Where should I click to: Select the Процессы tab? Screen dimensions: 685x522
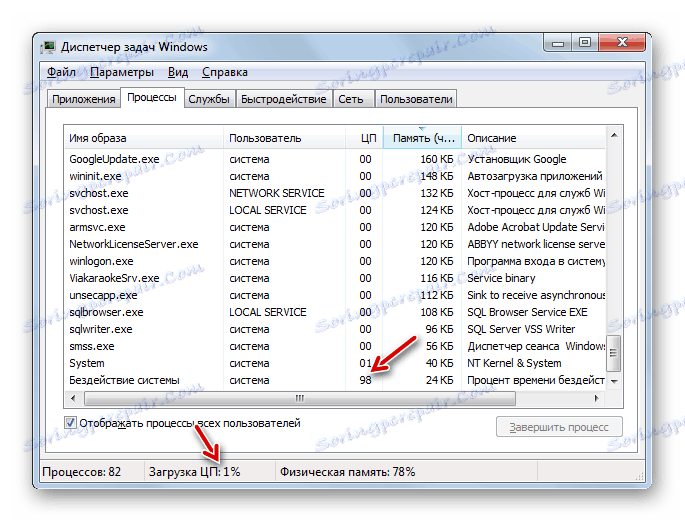(152, 97)
